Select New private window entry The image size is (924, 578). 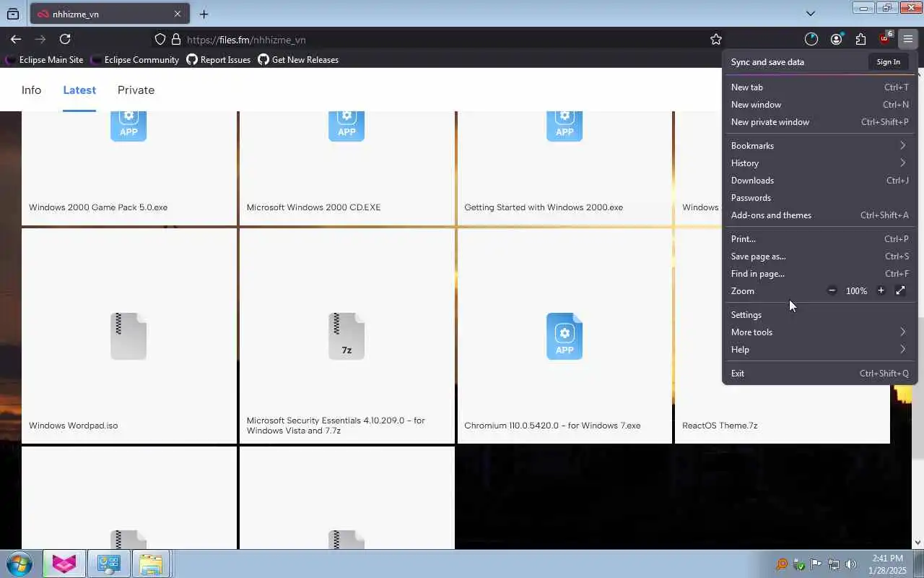pyautogui.click(x=819, y=121)
